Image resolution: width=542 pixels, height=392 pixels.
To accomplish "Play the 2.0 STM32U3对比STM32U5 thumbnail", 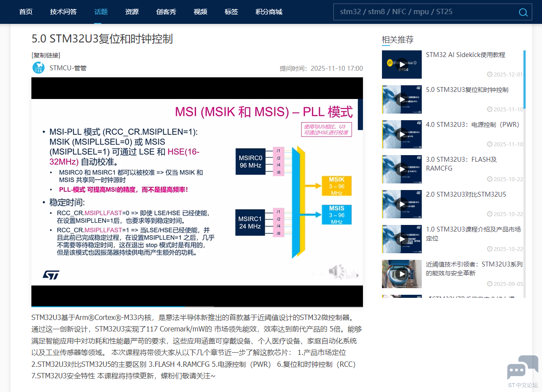I will (x=401, y=204).
